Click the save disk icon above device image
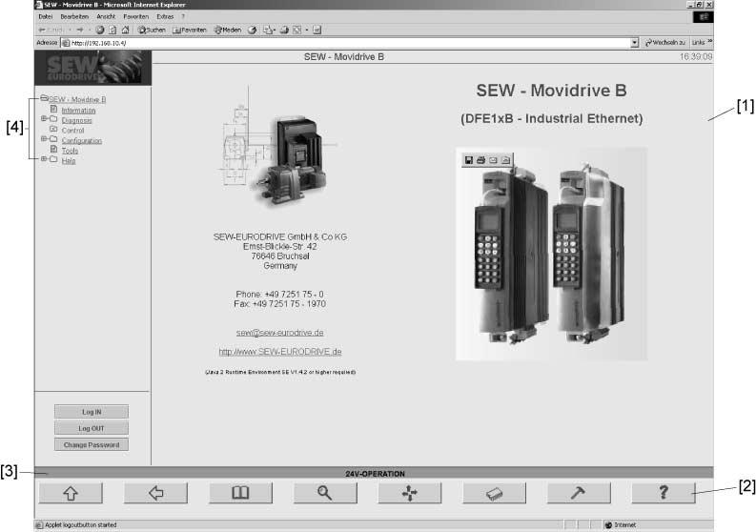The height and width of the screenshot is (532, 756). pyautogui.click(x=468, y=160)
